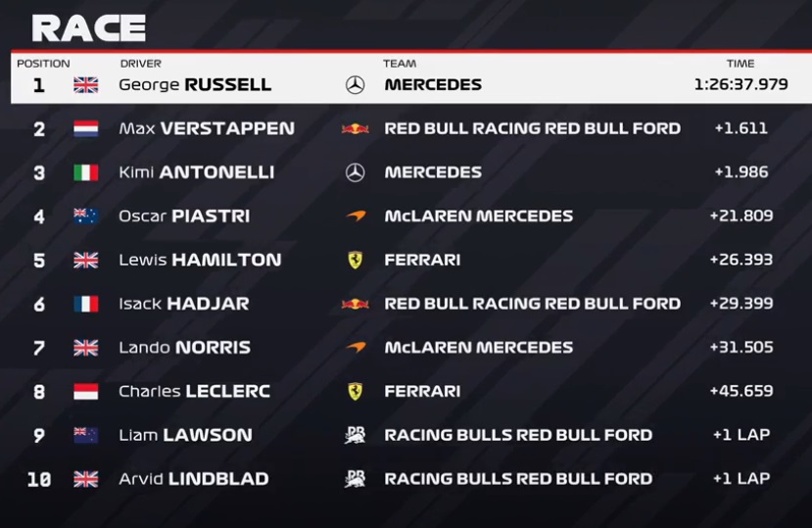Click the Mercedes star logo in Antonelli's row
The height and width of the screenshot is (528, 812).
point(355,172)
